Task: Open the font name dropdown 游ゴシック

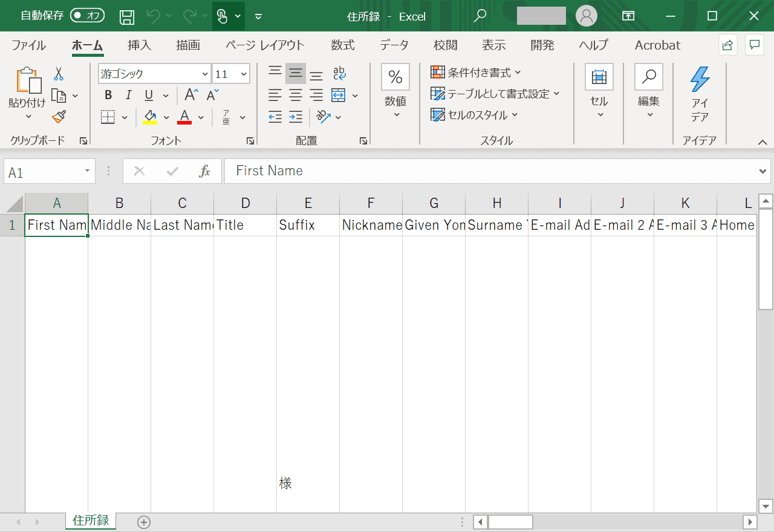Action: [205, 74]
